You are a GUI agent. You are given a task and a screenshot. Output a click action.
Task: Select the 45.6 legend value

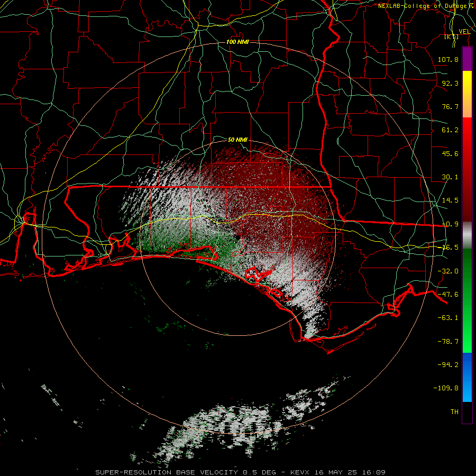tap(450, 153)
